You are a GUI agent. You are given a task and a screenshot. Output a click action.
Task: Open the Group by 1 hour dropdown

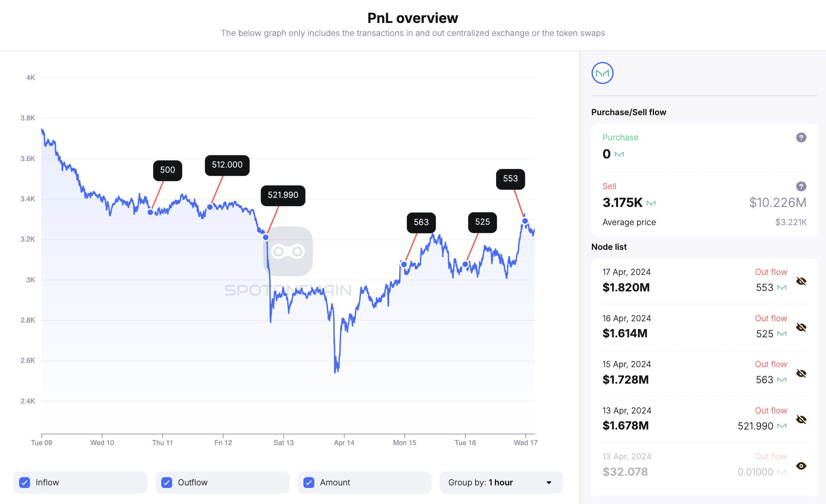click(501, 482)
